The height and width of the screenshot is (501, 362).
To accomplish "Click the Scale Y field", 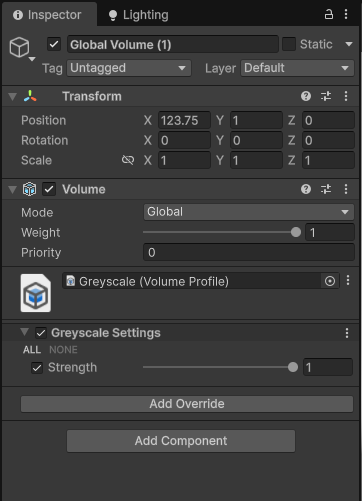I will pyautogui.click(x=256, y=160).
